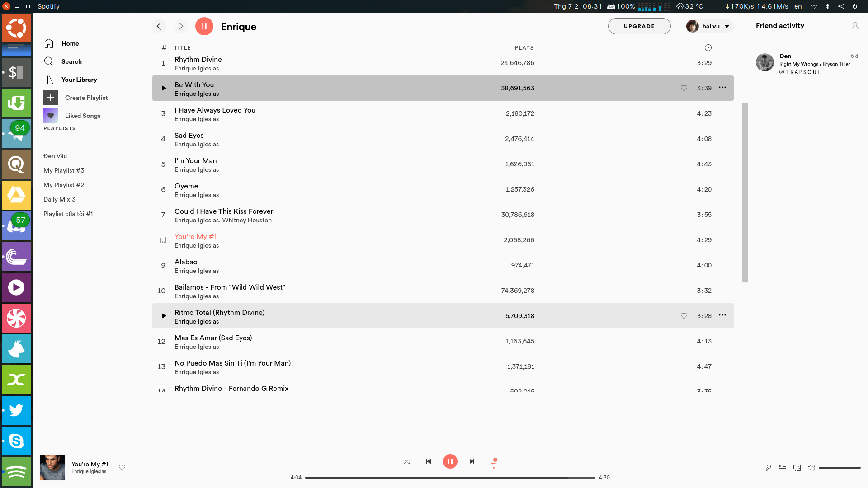
Task: Click the add friend icon
Action: pyautogui.click(x=855, y=26)
